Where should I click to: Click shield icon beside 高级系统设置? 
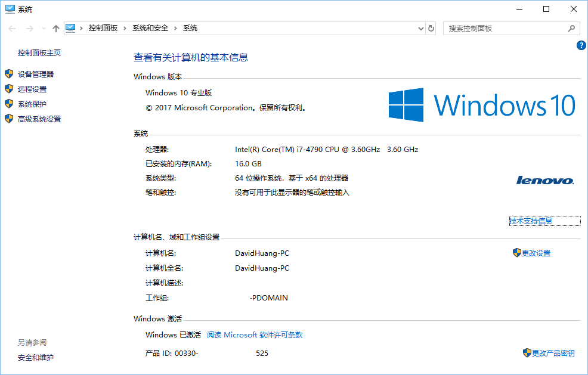click(9, 119)
